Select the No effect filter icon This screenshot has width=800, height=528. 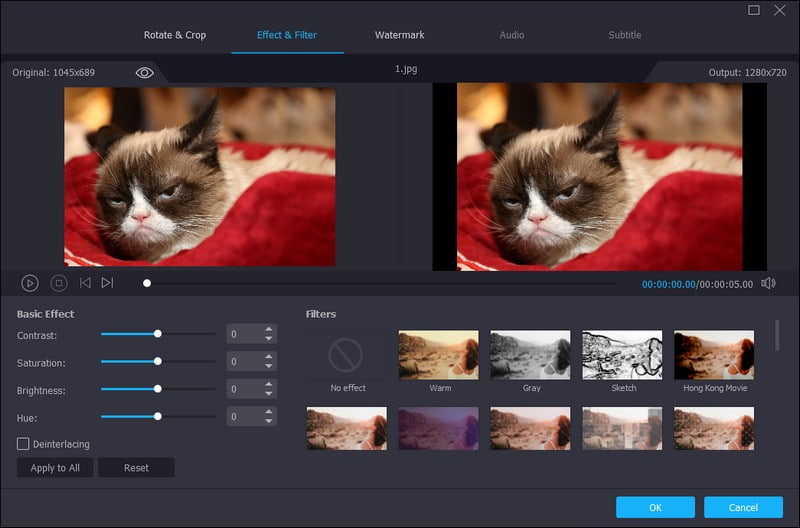pyautogui.click(x=347, y=355)
